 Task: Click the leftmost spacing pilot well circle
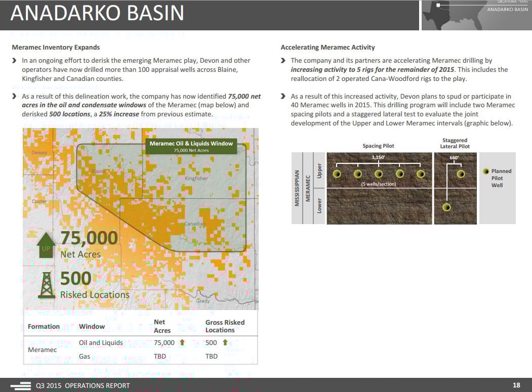tap(337, 174)
